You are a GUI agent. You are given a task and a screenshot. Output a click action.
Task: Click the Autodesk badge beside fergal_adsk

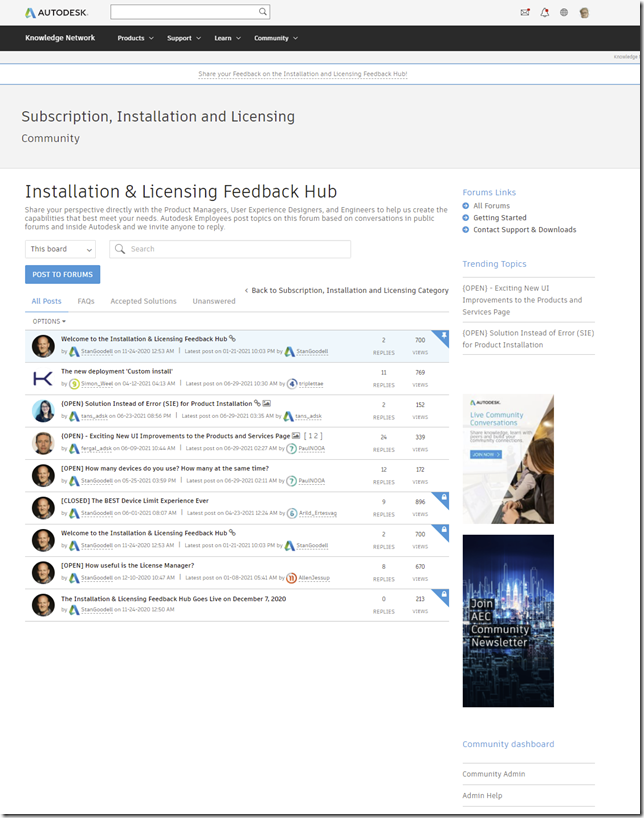tap(75, 449)
